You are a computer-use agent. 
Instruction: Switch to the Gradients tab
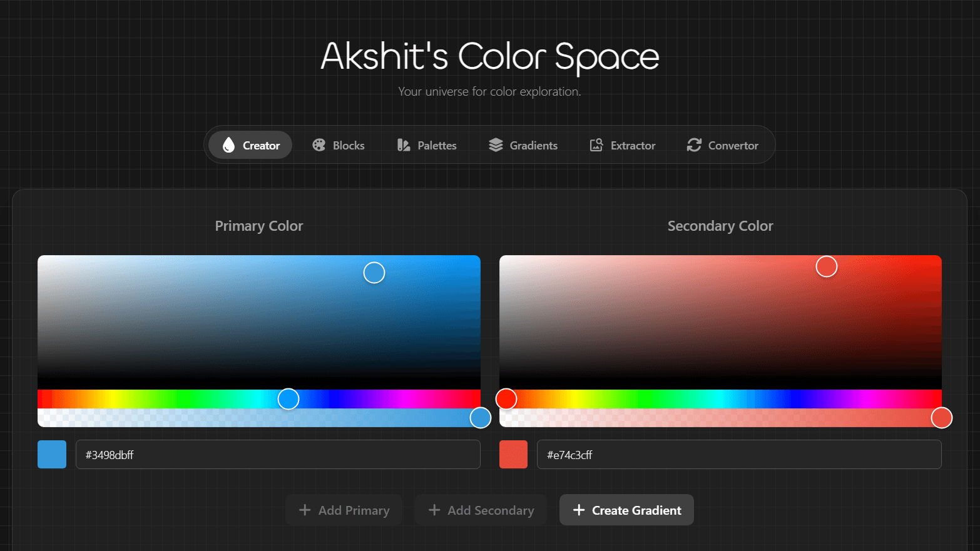pos(524,144)
